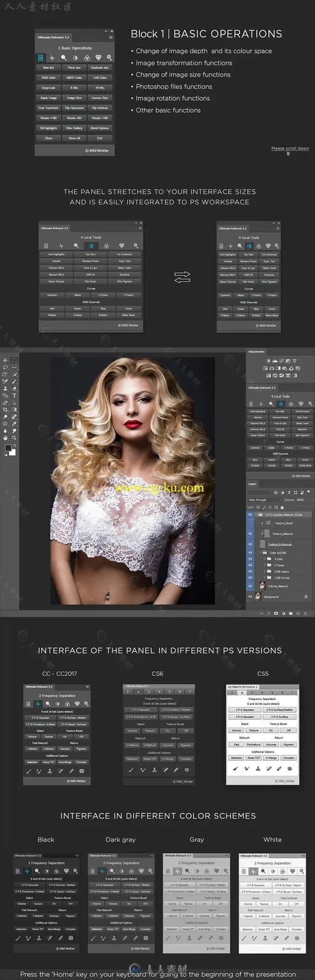
Task: Open the Pass Through blend mode dropdown
Action: (x=265, y=500)
